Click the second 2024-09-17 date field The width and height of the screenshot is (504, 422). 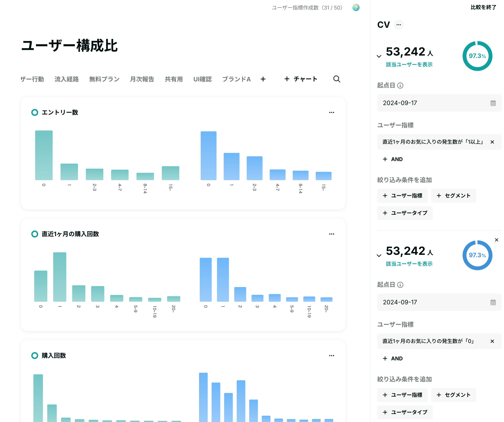click(x=439, y=302)
